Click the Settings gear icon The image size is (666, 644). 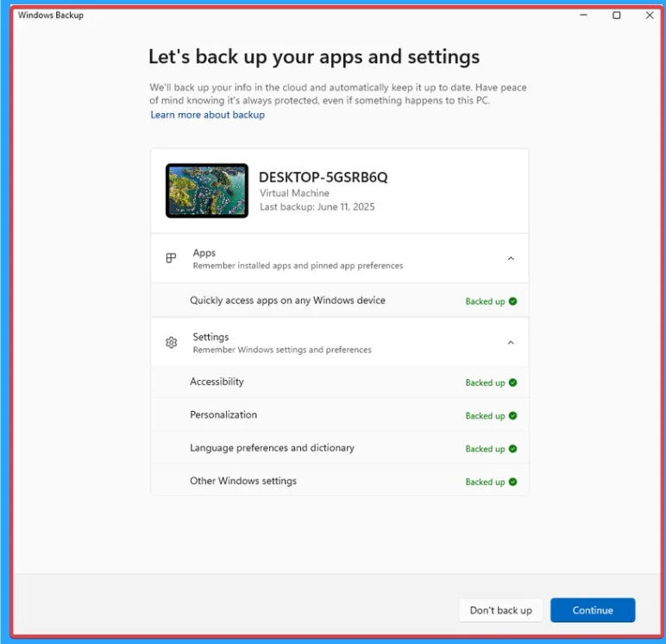click(171, 342)
